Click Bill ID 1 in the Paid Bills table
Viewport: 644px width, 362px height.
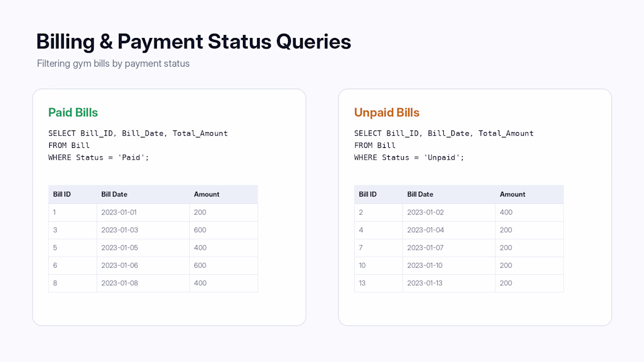54,213
